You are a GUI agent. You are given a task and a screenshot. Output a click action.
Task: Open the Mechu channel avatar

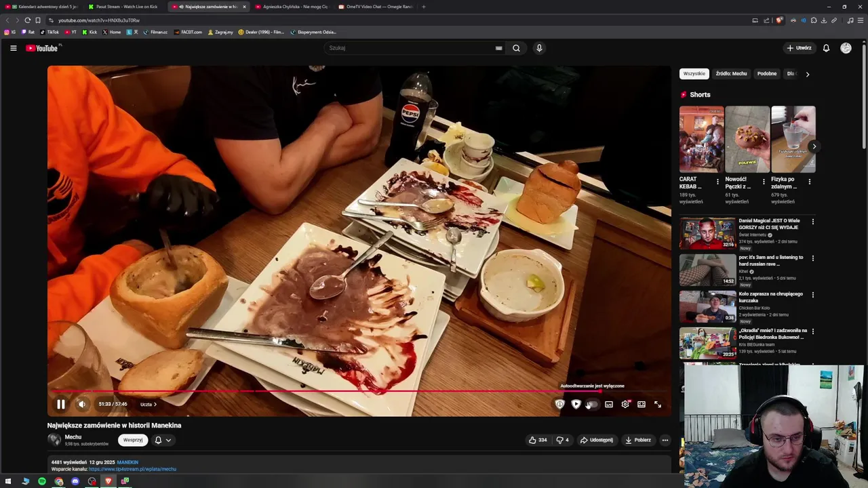click(54, 440)
